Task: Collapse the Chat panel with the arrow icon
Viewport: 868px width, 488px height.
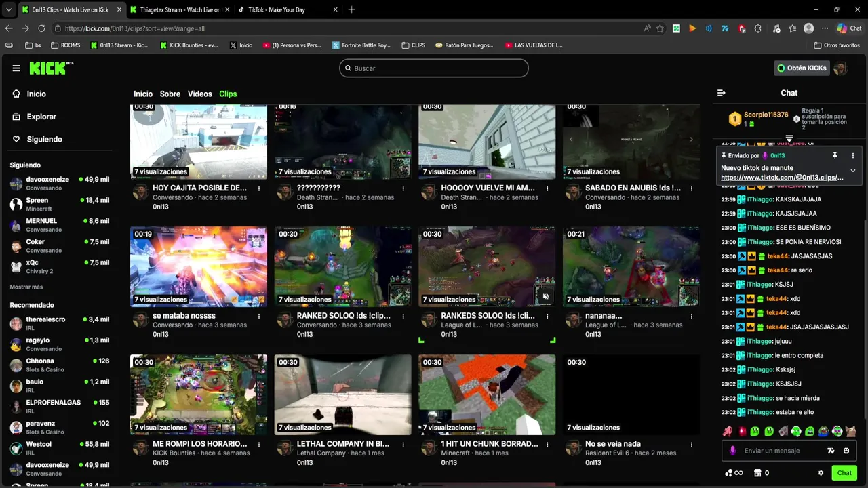Action: coord(722,93)
